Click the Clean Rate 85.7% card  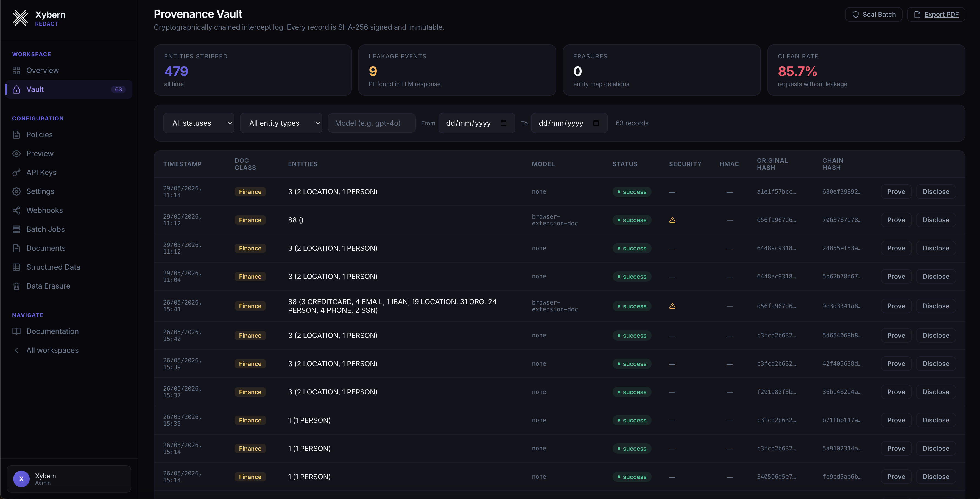coord(866,70)
